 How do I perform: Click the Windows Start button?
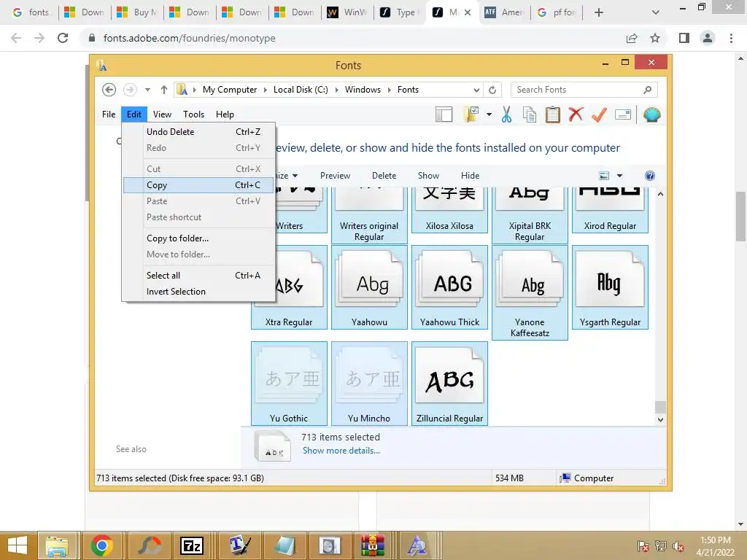coord(18,545)
